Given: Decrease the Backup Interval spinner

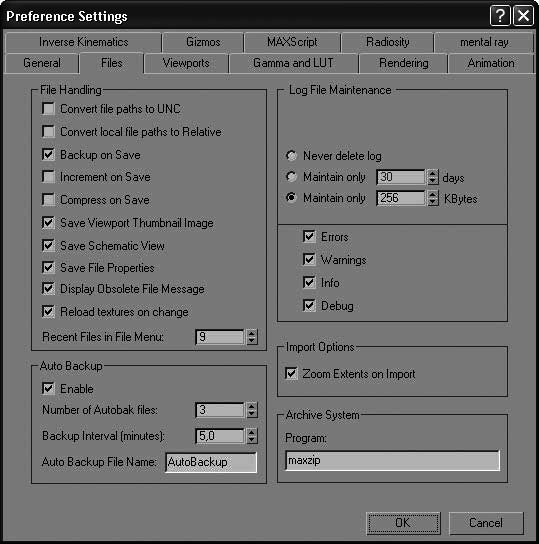Looking at the screenshot, I should [x=252, y=440].
